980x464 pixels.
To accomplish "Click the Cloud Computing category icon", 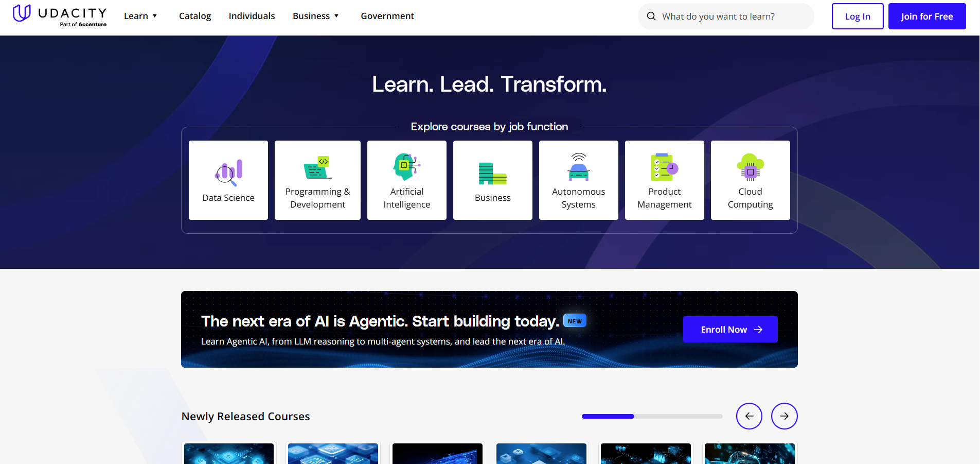I will click(x=750, y=167).
